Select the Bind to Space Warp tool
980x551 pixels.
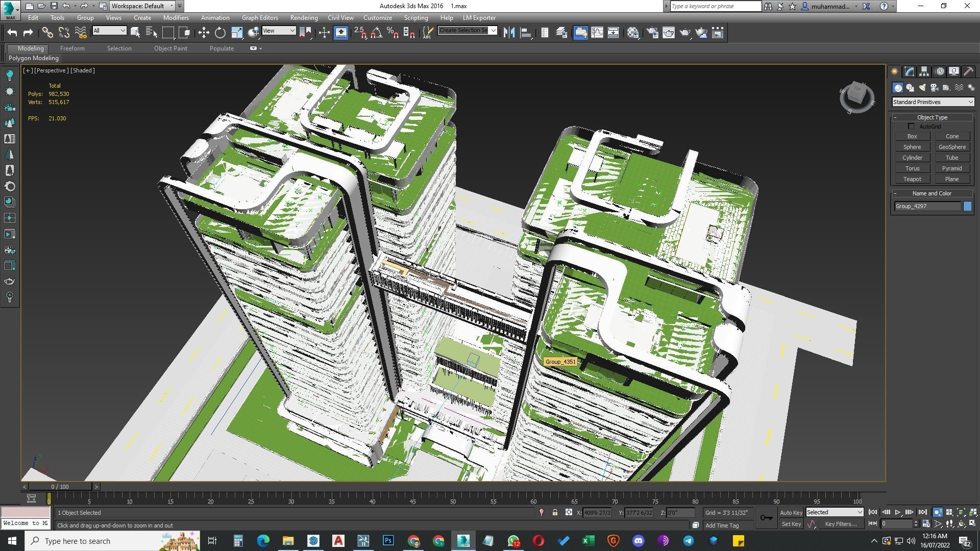point(81,33)
